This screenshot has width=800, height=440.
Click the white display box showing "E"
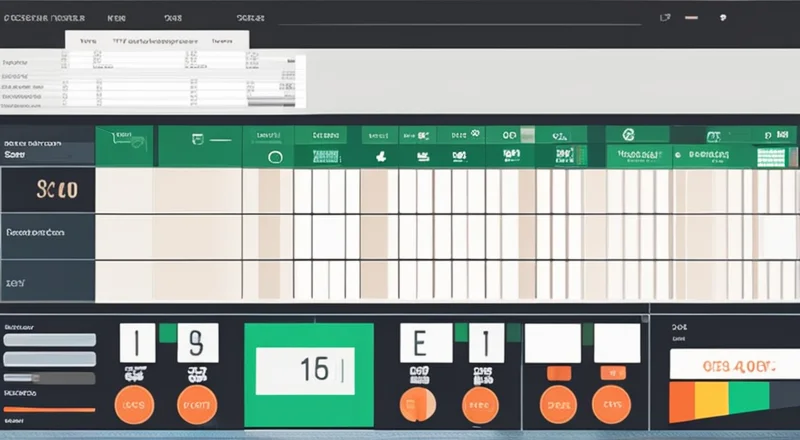pos(419,342)
